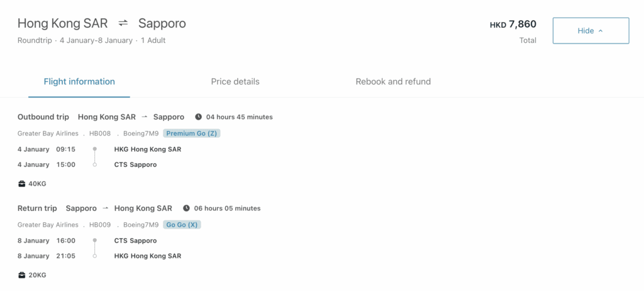Click the return trip clock icon

pyautogui.click(x=186, y=208)
